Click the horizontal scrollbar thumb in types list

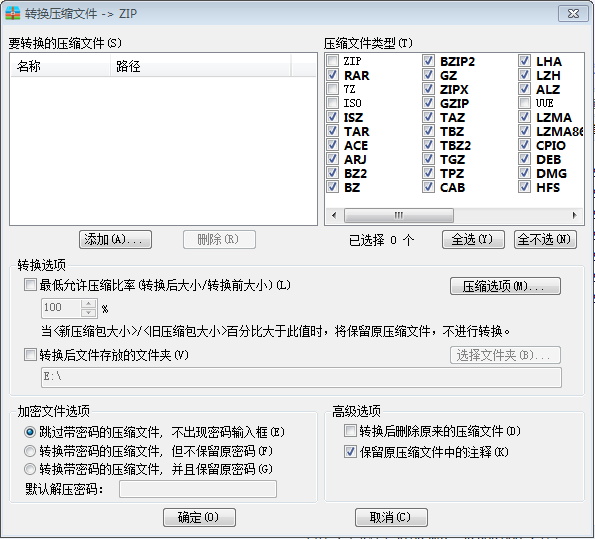click(x=398, y=215)
